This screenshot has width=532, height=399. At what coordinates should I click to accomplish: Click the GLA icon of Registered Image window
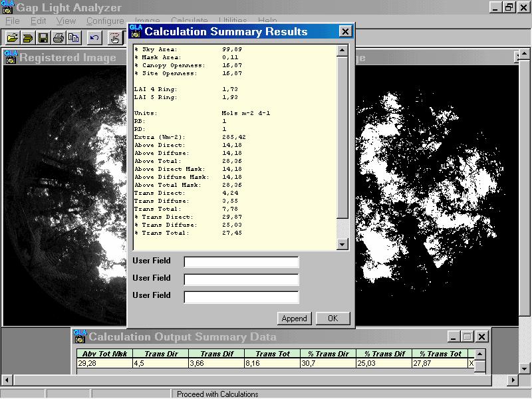point(11,57)
